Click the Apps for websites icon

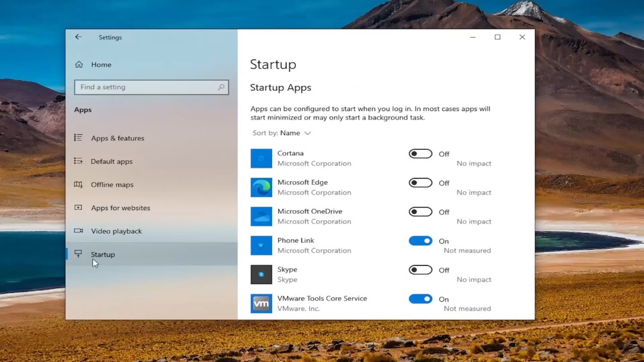(x=78, y=208)
